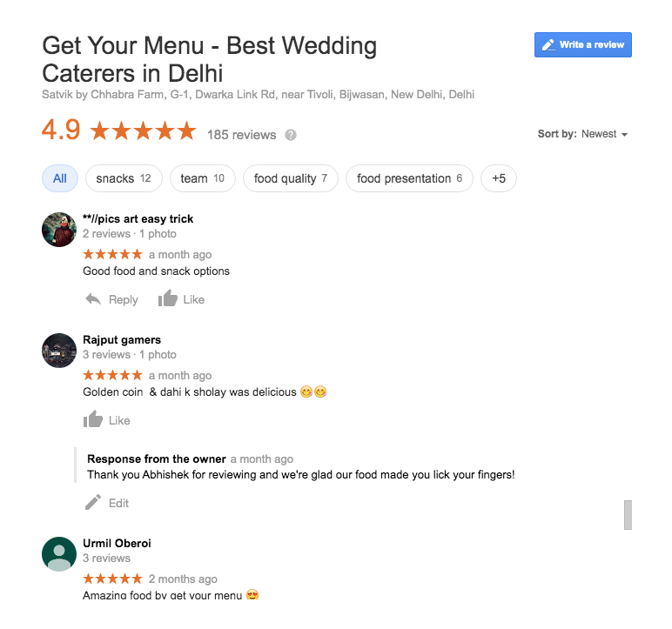Open help question mark beside 185 reviews
672x629 pixels.
(x=291, y=135)
